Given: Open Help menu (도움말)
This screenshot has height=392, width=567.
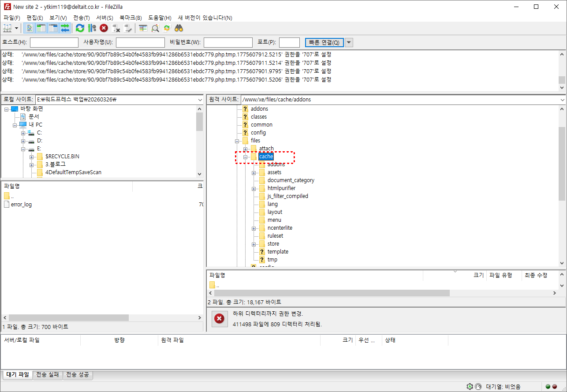Looking at the screenshot, I should click(x=160, y=18).
